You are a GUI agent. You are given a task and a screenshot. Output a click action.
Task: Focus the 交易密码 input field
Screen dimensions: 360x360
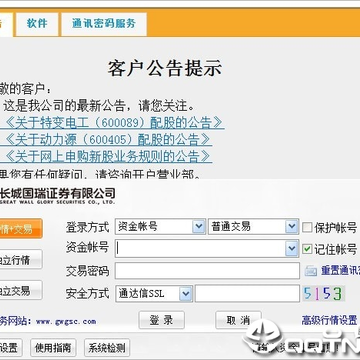tap(207, 270)
